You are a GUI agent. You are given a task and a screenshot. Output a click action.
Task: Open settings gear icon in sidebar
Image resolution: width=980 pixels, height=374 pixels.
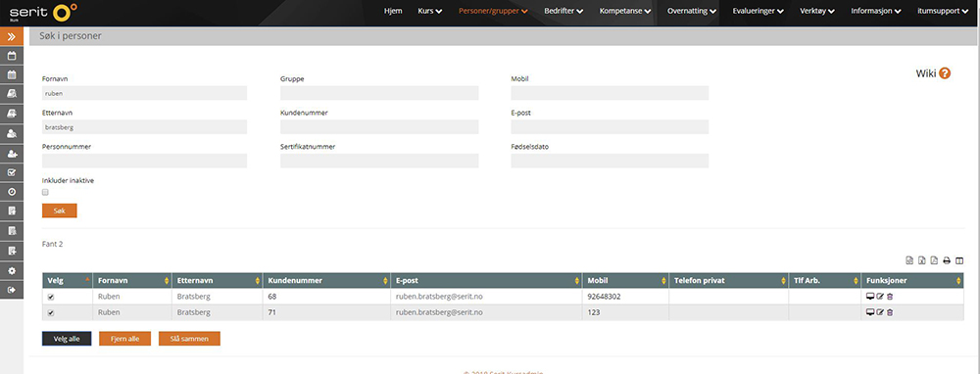pos(11,270)
